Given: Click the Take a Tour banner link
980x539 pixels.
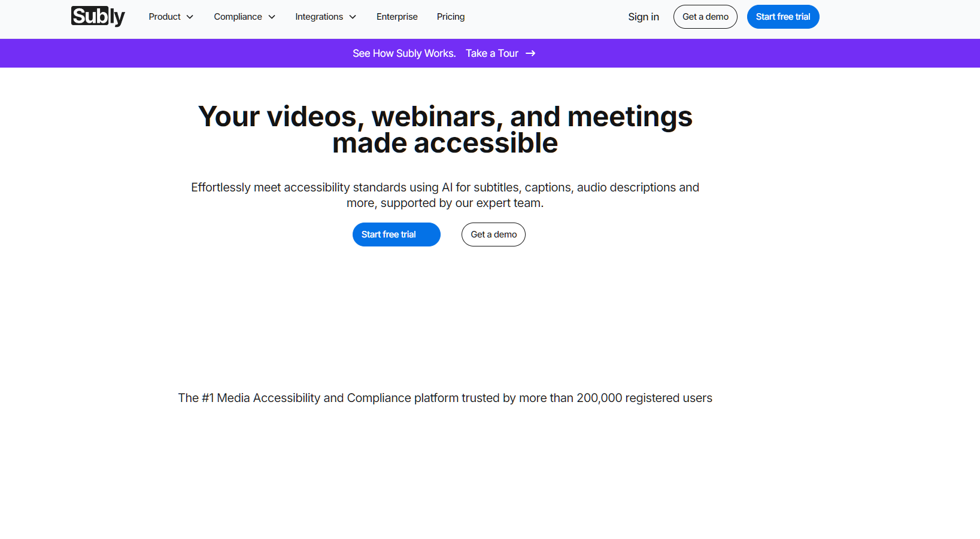Looking at the screenshot, I should click(x=492, y=53).
